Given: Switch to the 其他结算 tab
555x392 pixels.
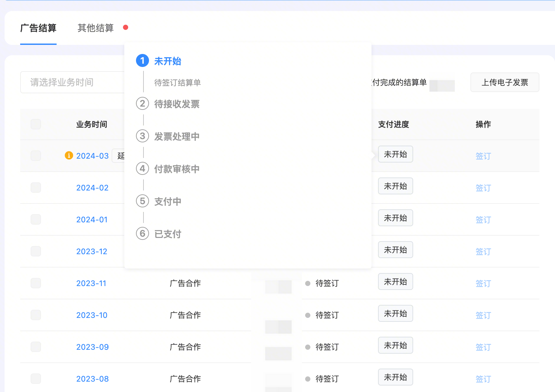Looking at the screenshot, I should [x=96, y=28].
